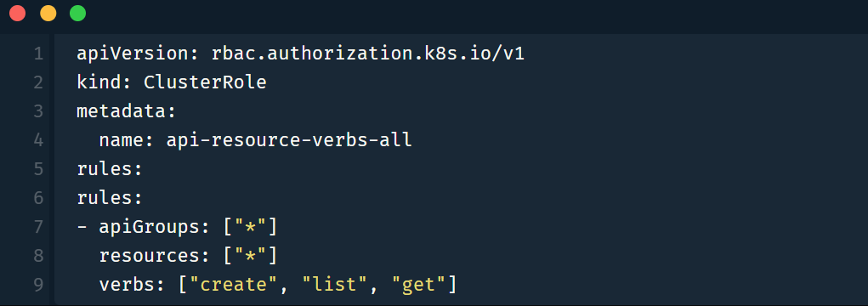Click the red close window dot

[18, 14]
